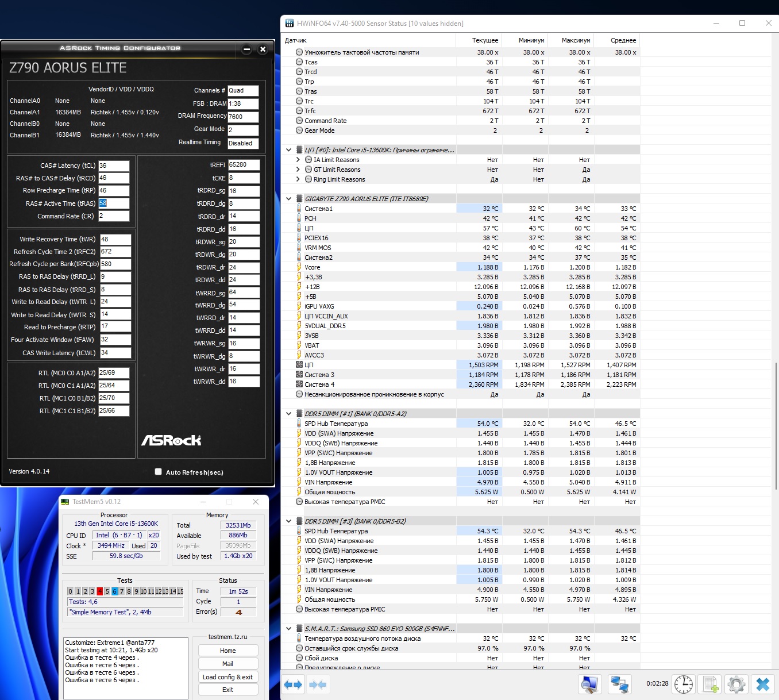
Task: Expand Ring Limit Reasons
Action: tap(298, 179)
